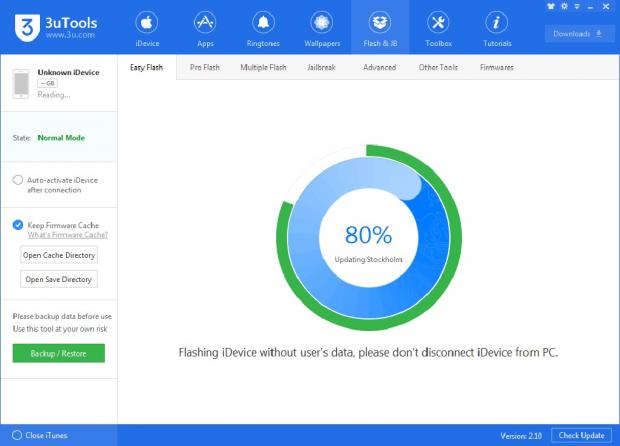
Task: Uncheck Keep Firmware Cache
Action: 18,225
